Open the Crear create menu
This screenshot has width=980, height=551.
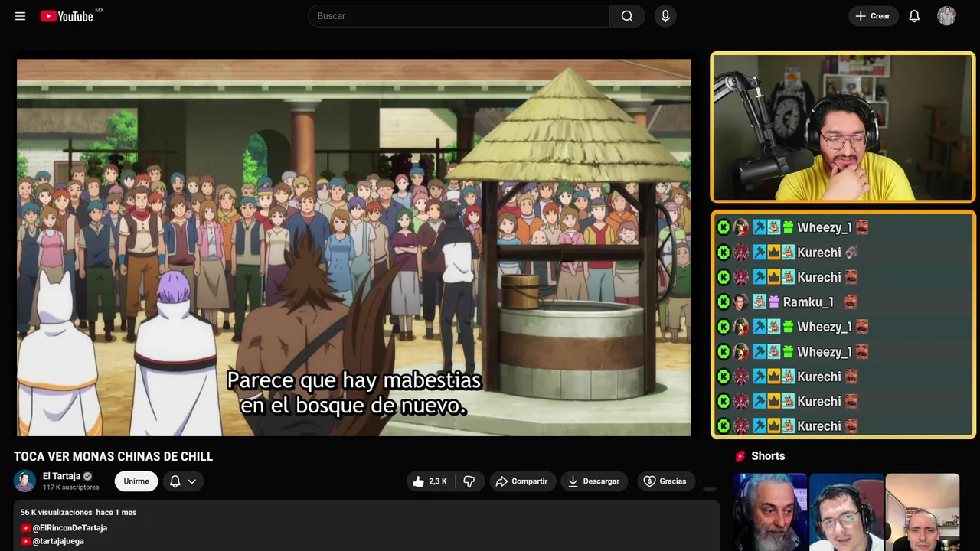[873, 16]
